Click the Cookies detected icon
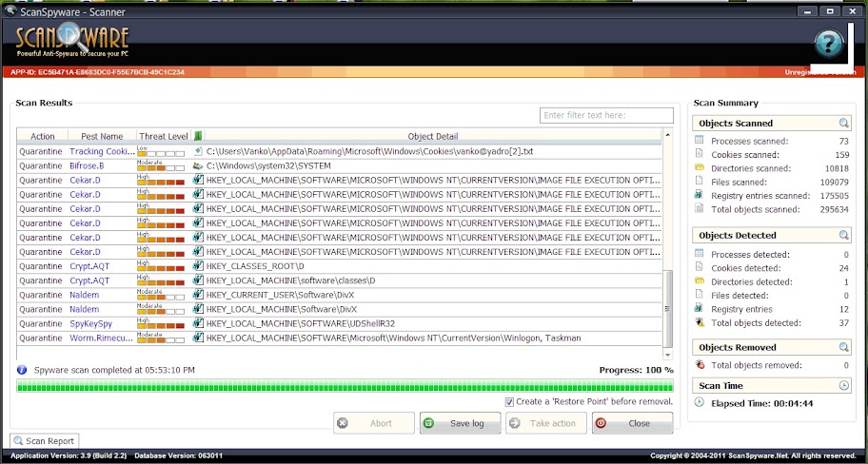The height and width of the screenshot is (464, 868). point(700,268)
